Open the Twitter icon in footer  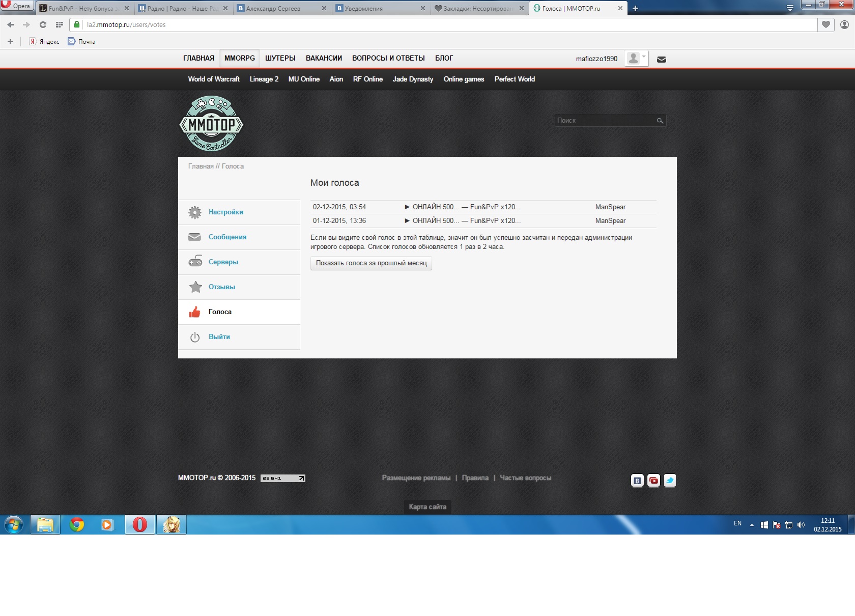(x=670, y=480)
